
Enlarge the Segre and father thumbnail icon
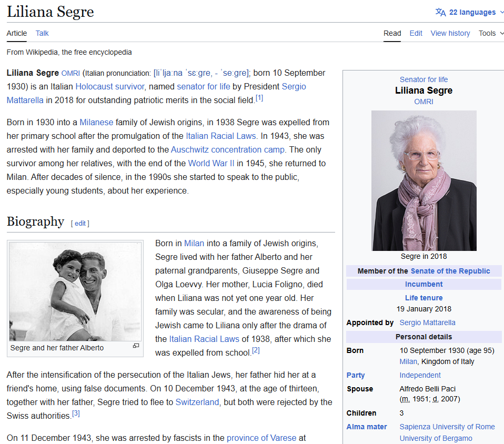pos(136,346)
